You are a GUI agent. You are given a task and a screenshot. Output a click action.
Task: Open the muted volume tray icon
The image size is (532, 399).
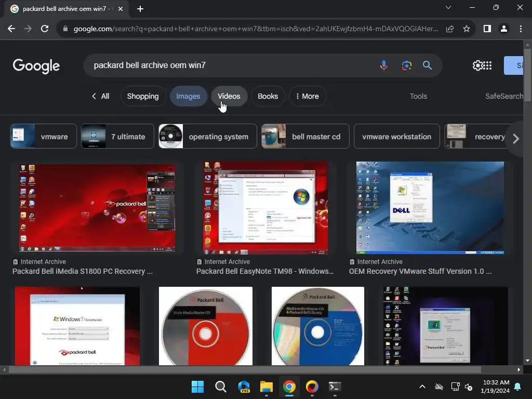click(x=469, y=387)
